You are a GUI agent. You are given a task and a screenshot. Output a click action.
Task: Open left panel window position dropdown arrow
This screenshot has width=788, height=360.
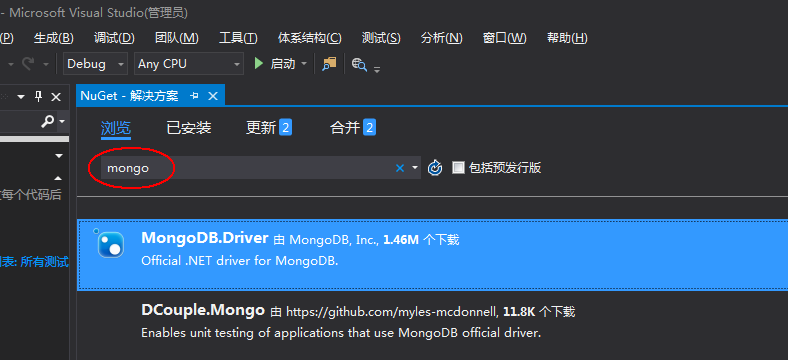point(21,97)
